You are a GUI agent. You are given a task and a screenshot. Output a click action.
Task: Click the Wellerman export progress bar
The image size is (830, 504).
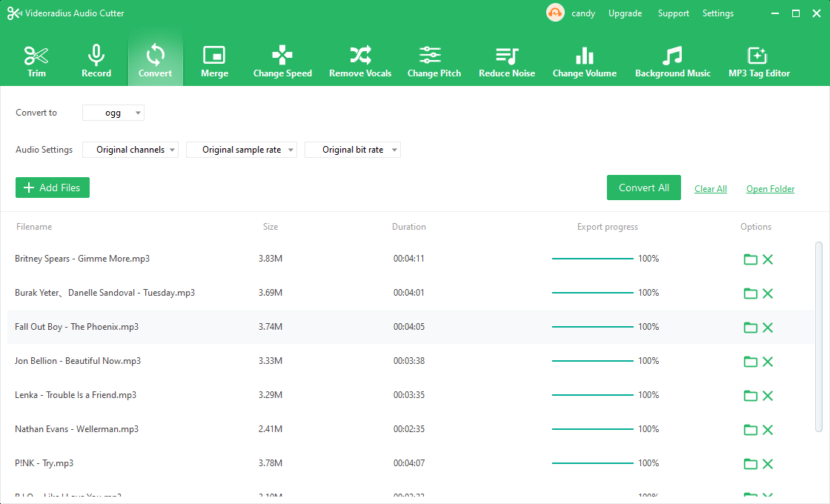[x=592, y=429]
